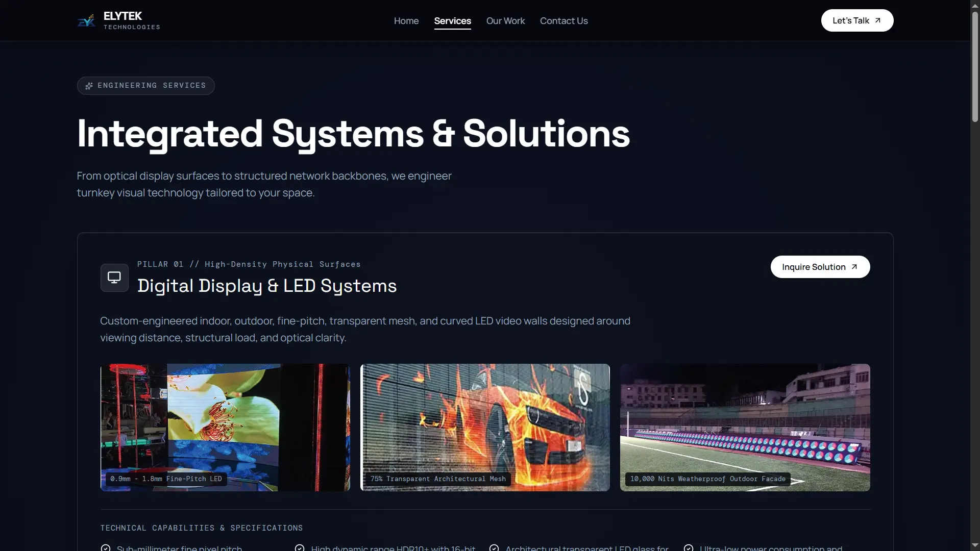Click the Digital Display & LED Systems heading
The image size is (980, 551).
[x=267, y=286]
